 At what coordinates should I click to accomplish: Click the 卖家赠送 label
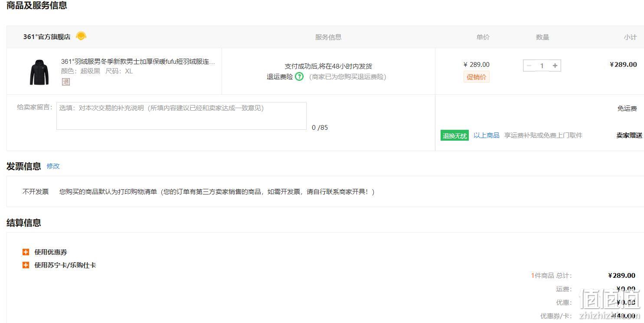(629, 135)
